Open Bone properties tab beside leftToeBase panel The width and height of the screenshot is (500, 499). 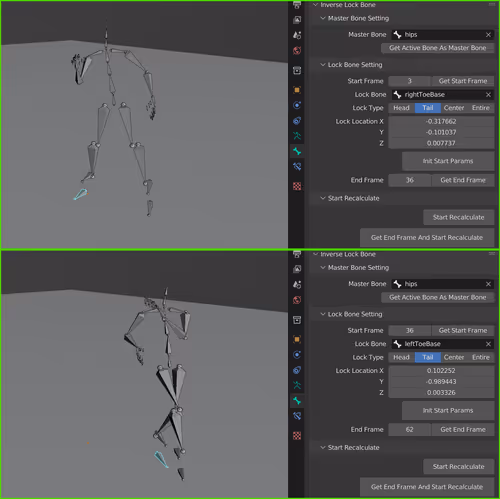coord(297,401)
